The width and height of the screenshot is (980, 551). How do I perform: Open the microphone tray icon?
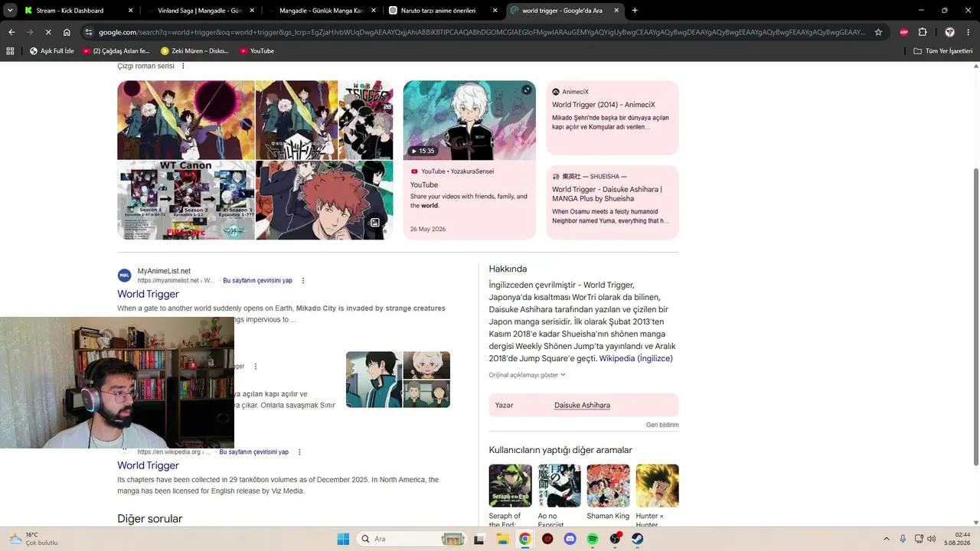pyautogui.click(x=903, y=539)
